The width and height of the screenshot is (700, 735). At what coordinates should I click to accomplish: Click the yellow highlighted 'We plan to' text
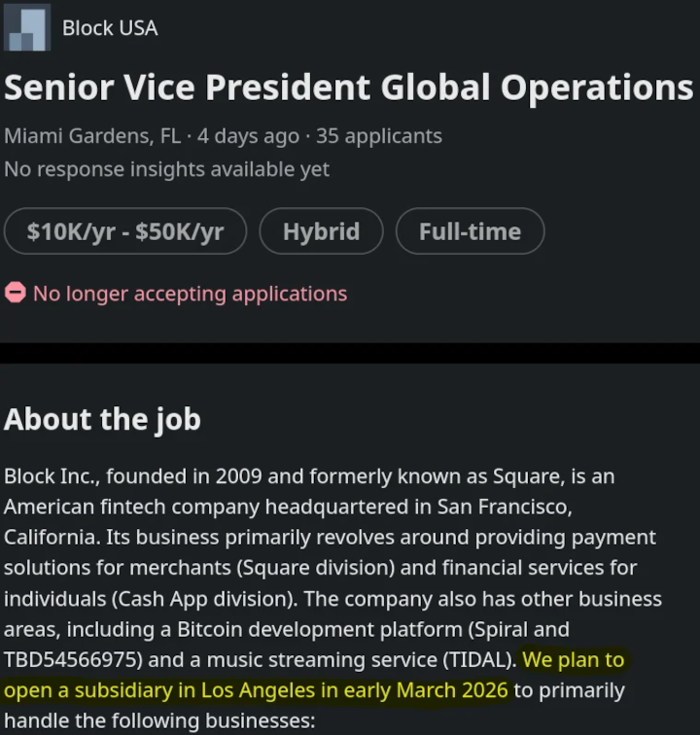coord(574,660)
